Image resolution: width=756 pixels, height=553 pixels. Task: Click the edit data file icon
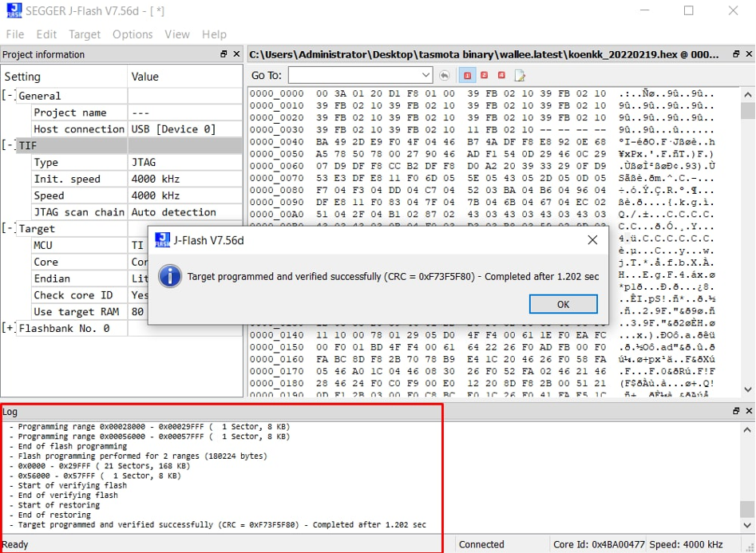click(520, 75)
